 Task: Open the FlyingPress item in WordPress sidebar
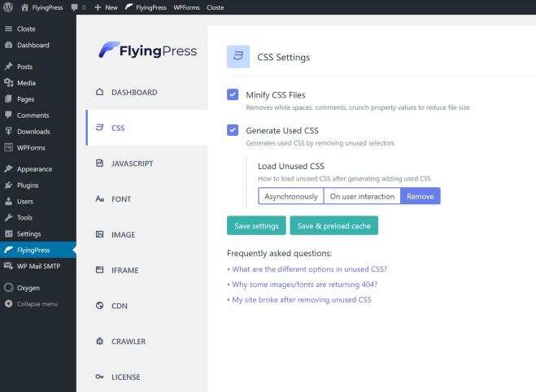coord(38,250)
